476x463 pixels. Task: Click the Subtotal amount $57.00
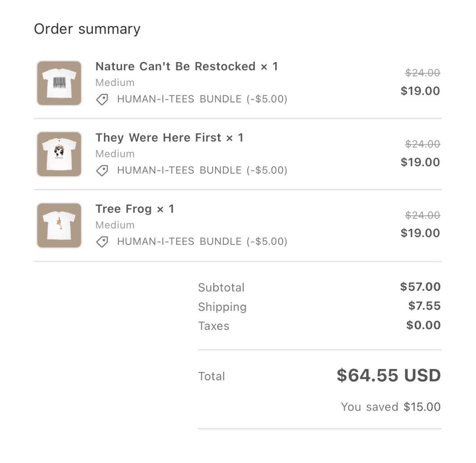(420, 287)
